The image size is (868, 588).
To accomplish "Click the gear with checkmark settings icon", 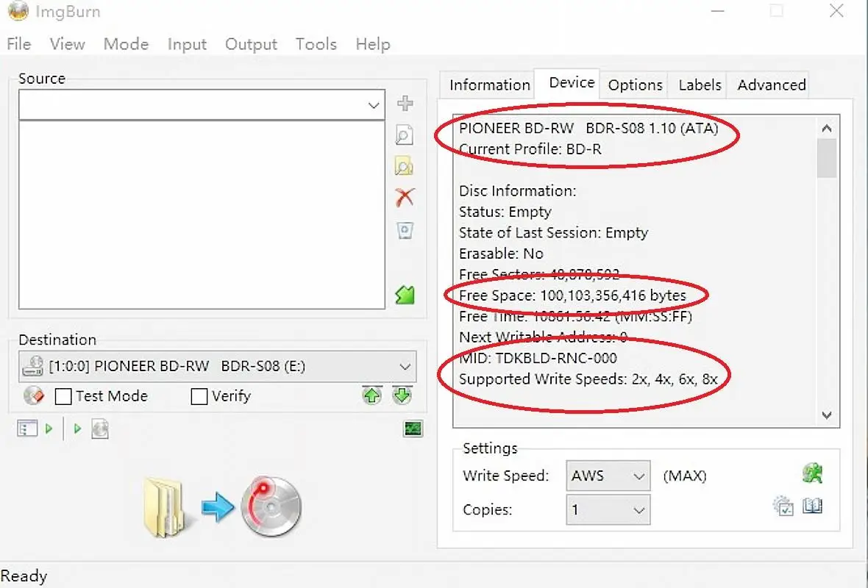I will click(x=783, y=506).
